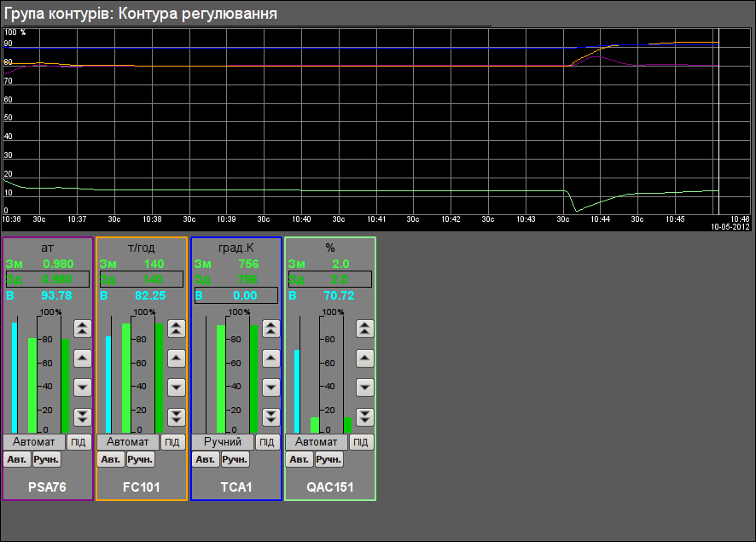Viewport: 756px width, 542px height.
Task: Open PID settings for FC101
Action: tap(172, 442)
